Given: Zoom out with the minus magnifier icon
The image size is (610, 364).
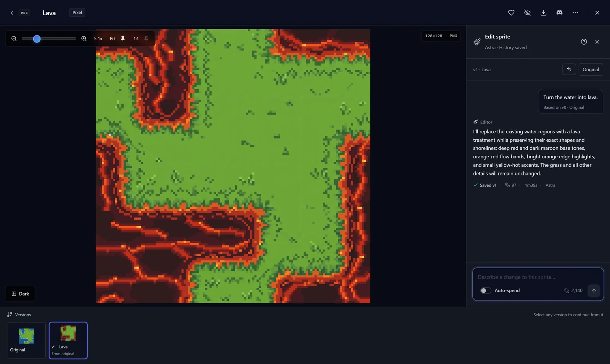Looking at the screenshot, I should click(x=14, y=38).
